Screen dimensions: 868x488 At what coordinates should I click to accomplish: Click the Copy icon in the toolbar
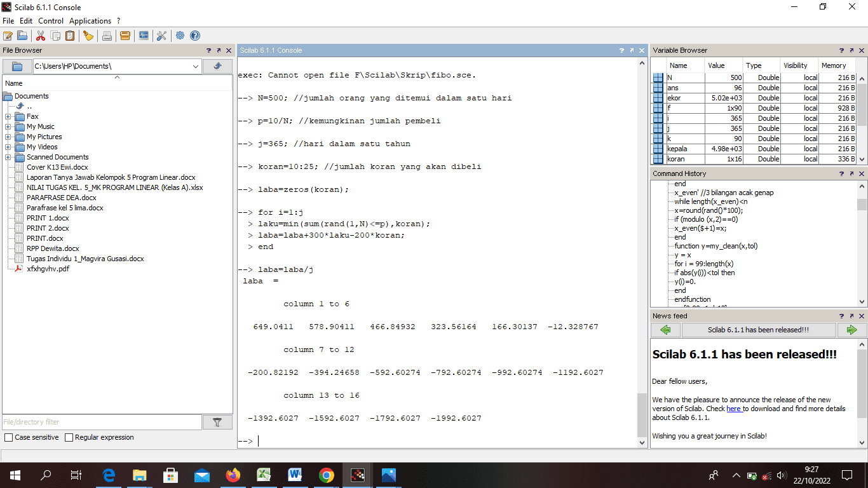[x=56, y=36]
